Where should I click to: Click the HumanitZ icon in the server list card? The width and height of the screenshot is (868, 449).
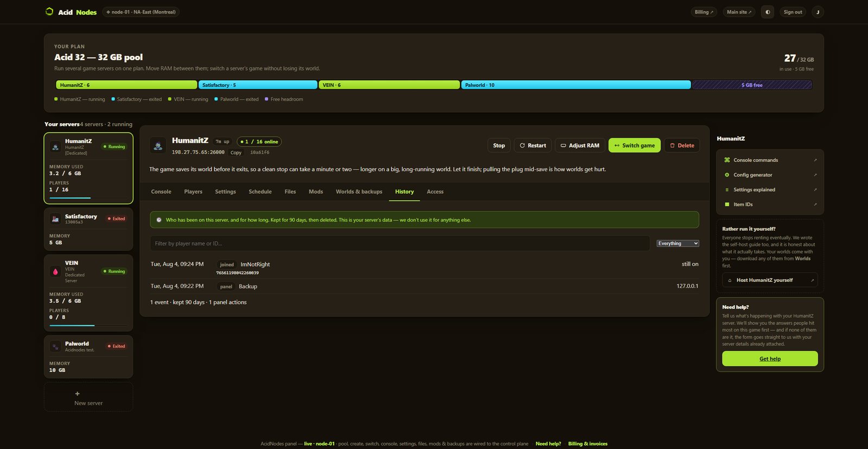coord(55,147)
